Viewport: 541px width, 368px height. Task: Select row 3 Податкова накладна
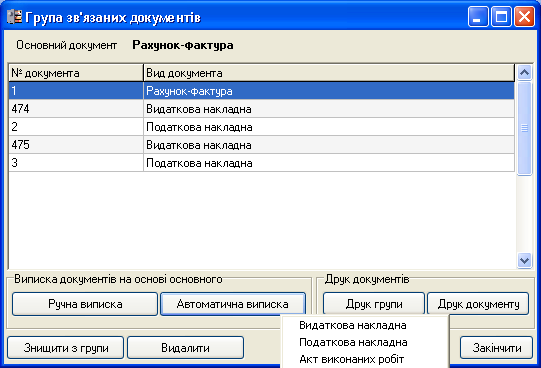point(262,163)
